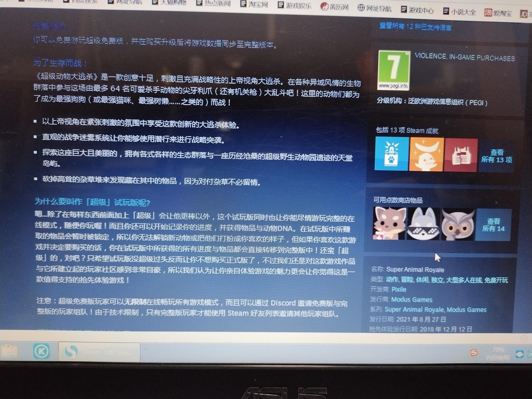The height and width of the screenshot is (399, 532).
Task: Click 查看所有 14 points shop button
Action: click(493, 225)
